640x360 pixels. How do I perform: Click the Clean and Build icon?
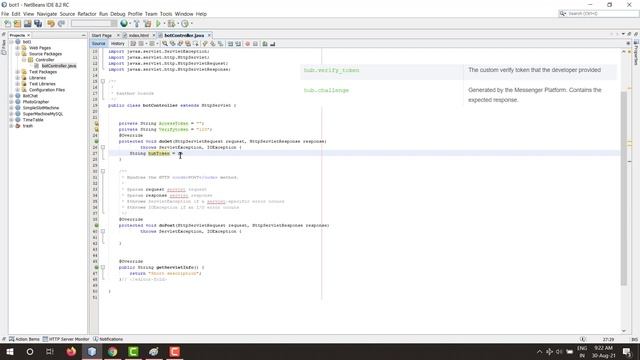(x=147, y=24)
